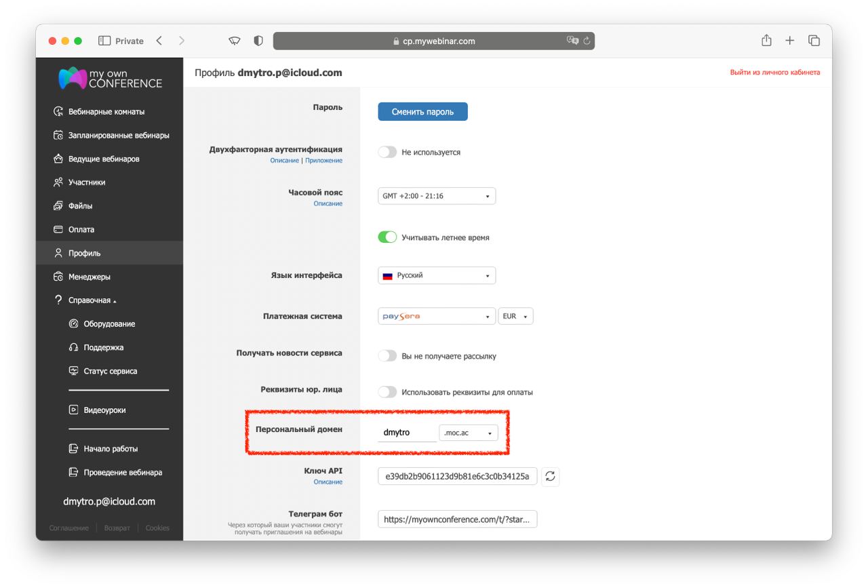This screenshot has width=868, height=588.
Task: Open Вебинарные комнаты in the sidebar
Action: tap(106, 112)
